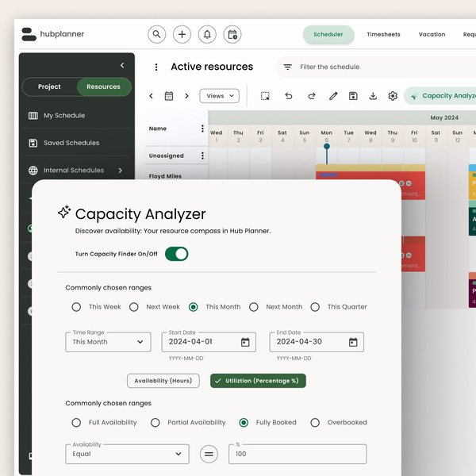476x476 pixels.
Task: Open Start Date calendar picker icon
Action: pyautogui.click(x=245, y=342)
